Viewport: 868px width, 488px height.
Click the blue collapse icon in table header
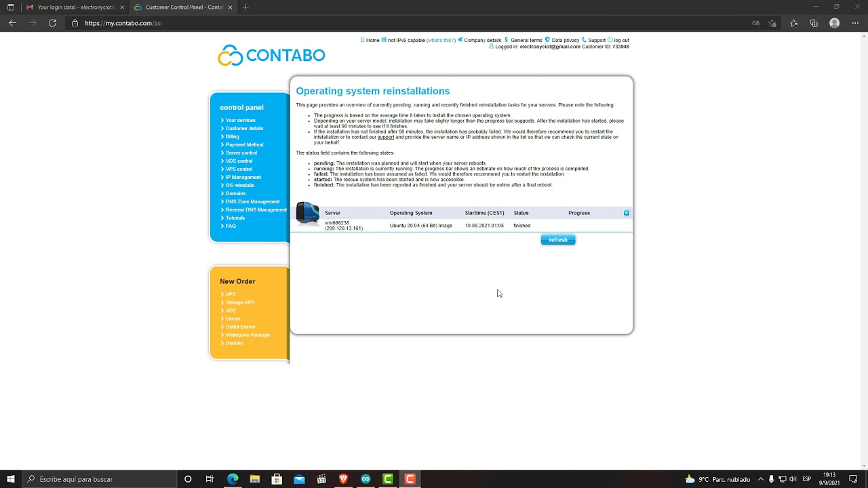pos(626,213)
